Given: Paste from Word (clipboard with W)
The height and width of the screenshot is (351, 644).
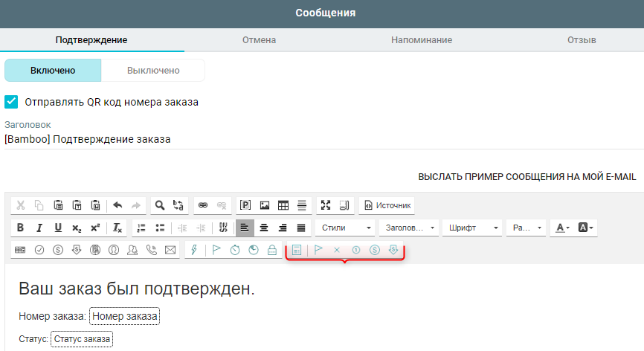Looking at the screenshot, I should tap(96, 205).
